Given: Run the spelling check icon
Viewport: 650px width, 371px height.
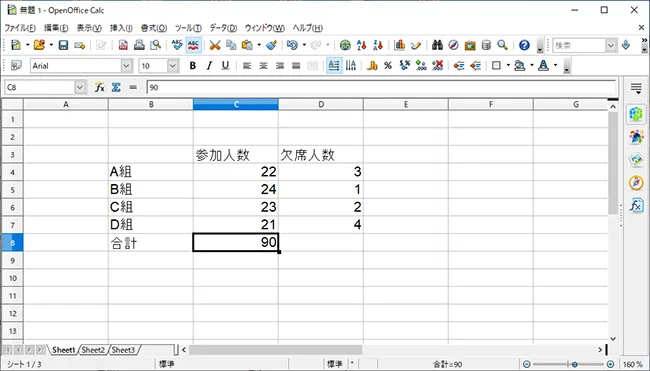Looking at the screenshot, I should click(177, 45).
